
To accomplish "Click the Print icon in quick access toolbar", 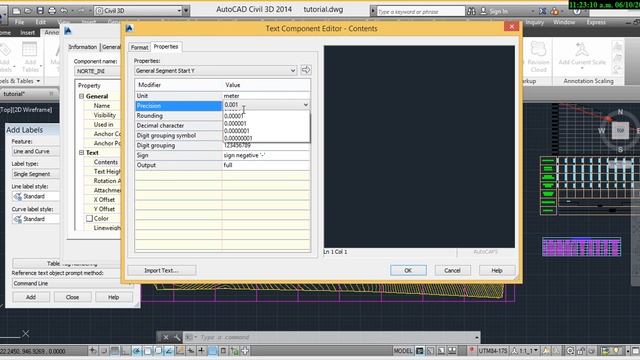I will (x=52, y=11).
